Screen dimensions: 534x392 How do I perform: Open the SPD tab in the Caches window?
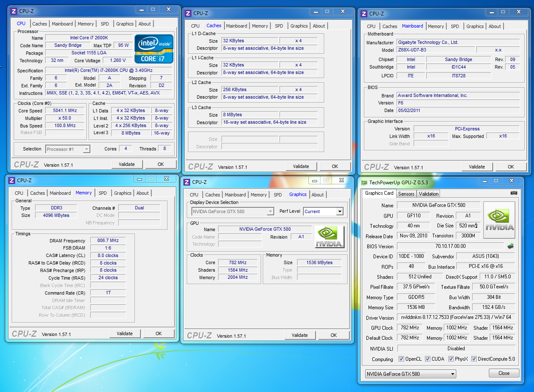(x=279, y=26)
